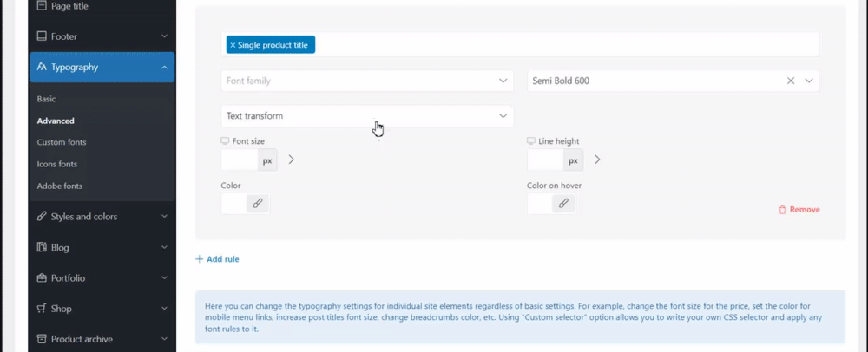Click the Typography collapse chevron
The height and width of the screenshot is (352, 868).
(x=164, y=67)
